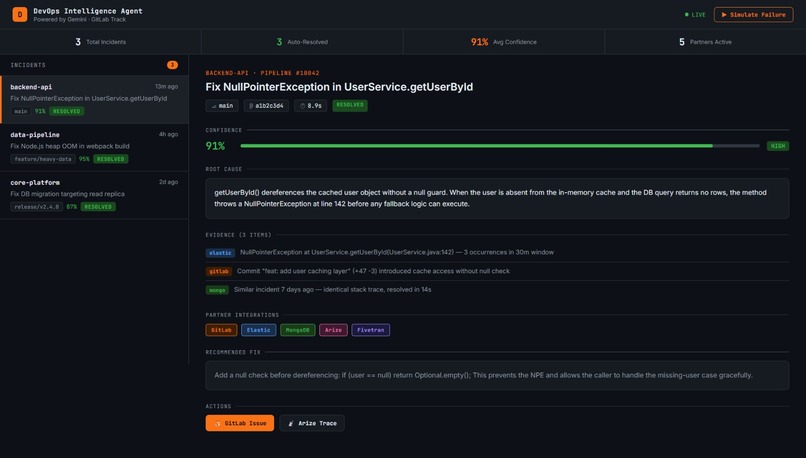
Task: Click the mongo evidence tag
Action: [x=217, y=290]
